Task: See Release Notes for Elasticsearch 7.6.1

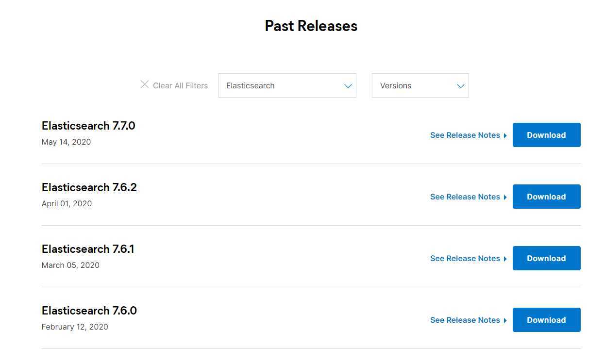Action: click(x=465, y=258)
